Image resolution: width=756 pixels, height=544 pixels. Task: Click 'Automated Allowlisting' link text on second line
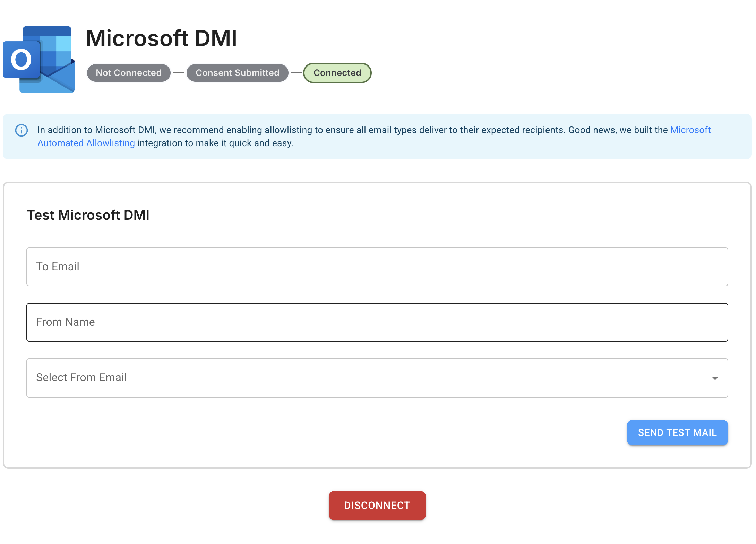(x=86, y=143)
